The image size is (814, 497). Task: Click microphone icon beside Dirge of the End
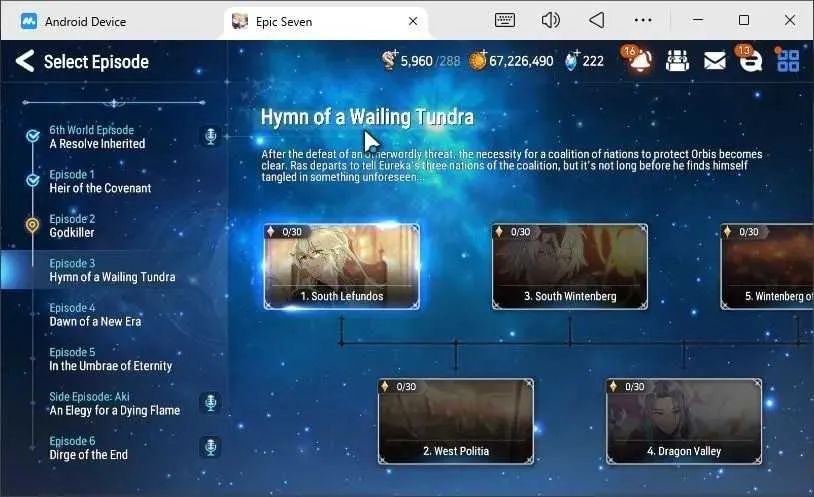tap(210, 447)
